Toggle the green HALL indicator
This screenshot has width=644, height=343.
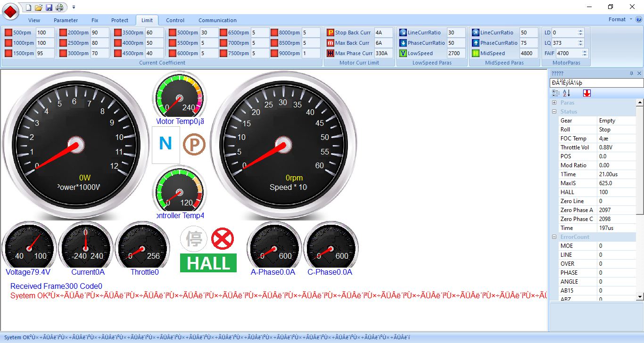208,263
